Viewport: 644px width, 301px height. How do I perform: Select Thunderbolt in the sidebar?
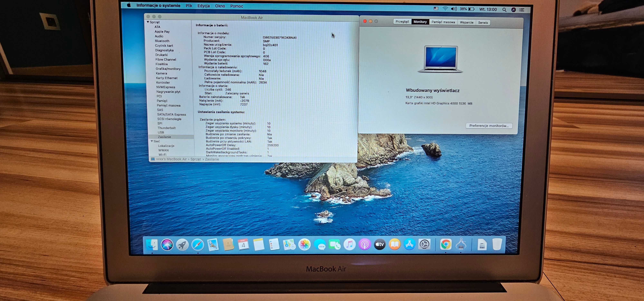(166, 128)
